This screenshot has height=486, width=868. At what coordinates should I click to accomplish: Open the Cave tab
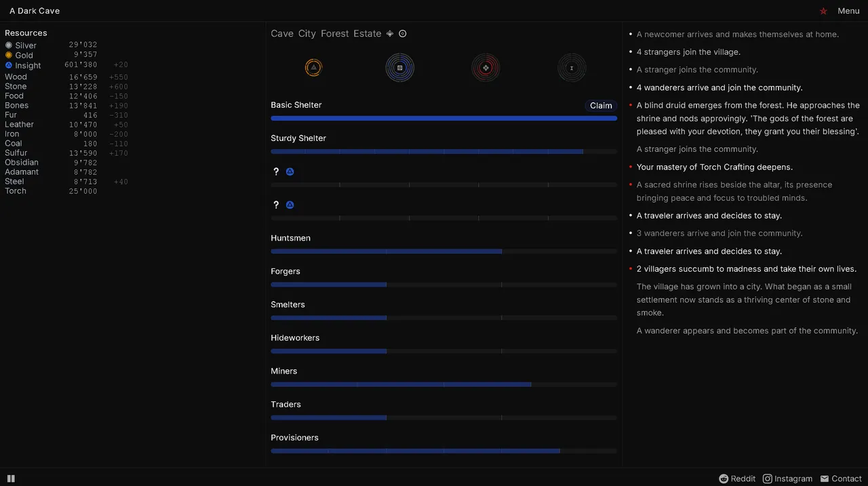pos(282,34)
